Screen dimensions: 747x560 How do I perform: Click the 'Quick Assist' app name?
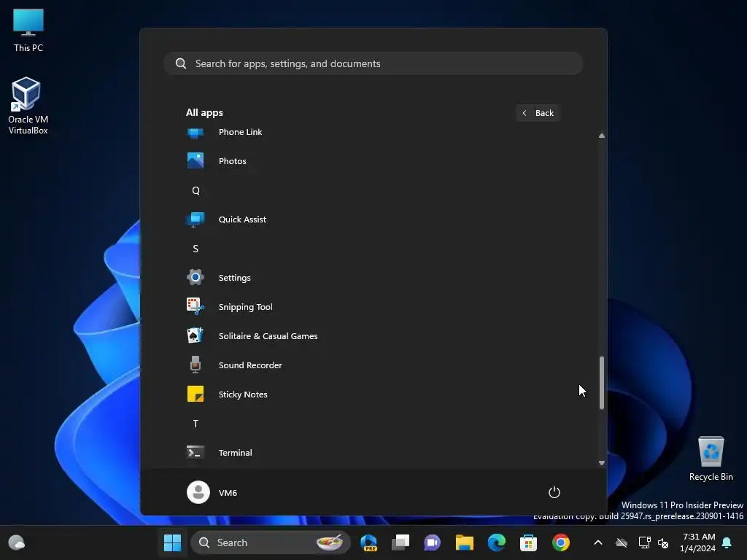click(x=242, y=219)
